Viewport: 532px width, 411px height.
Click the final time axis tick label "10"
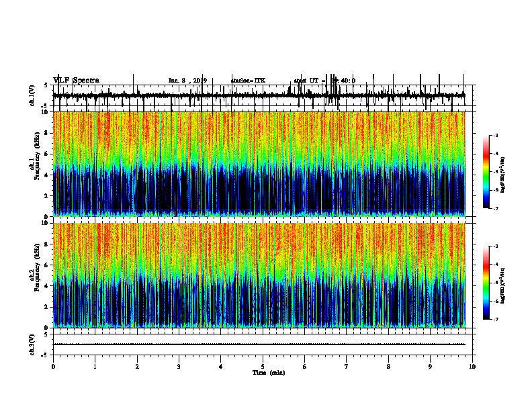tap(472, 367)
